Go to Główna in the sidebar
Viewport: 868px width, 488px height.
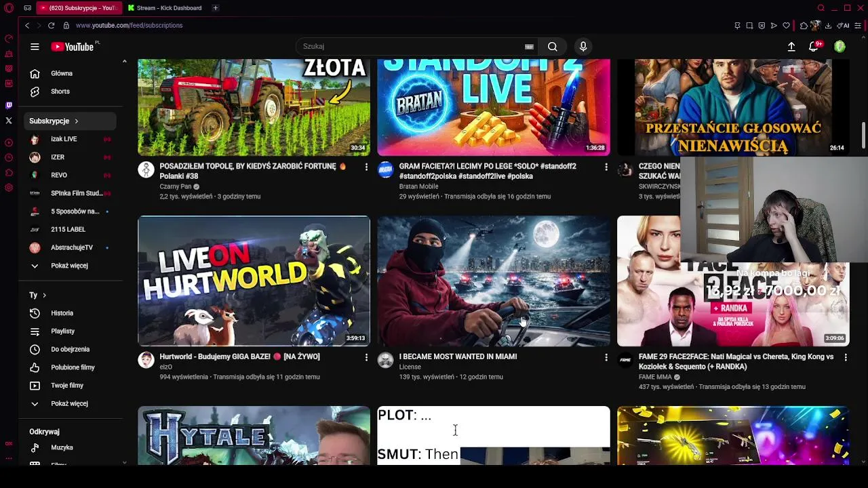[x=69, y=73]
